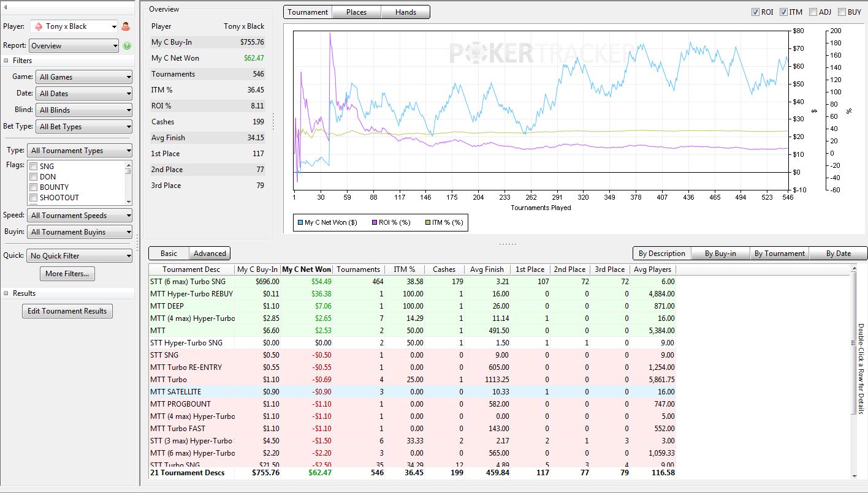Click the ROI % legend swatch
This screenshot has width=868, height=493.
(x=376, y=222)
